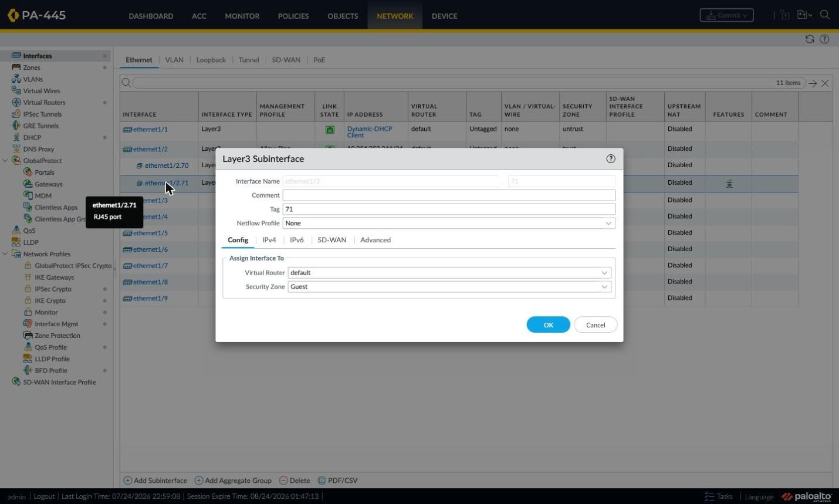This screenshot has height=504, width=839.
Task: Open the DEVICE main menu
Action: point(444,16)
